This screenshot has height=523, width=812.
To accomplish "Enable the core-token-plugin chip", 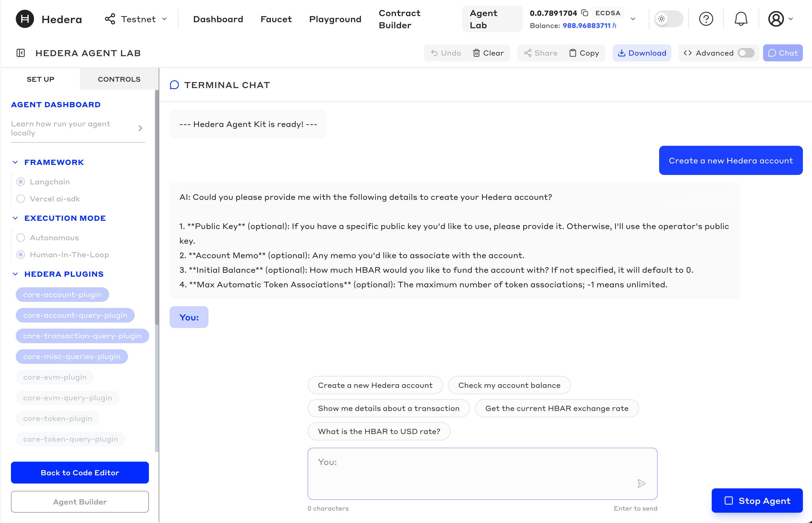I will click(58, 419).
